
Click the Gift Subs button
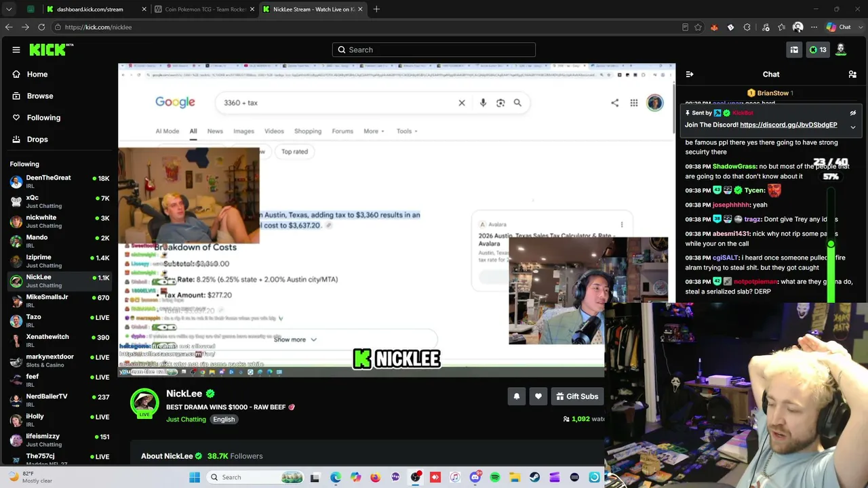click(x=577, y=396)
